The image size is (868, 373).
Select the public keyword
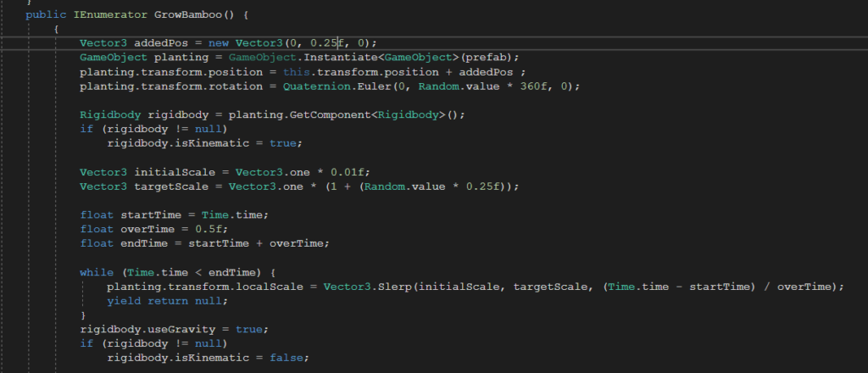coord(46,15)
